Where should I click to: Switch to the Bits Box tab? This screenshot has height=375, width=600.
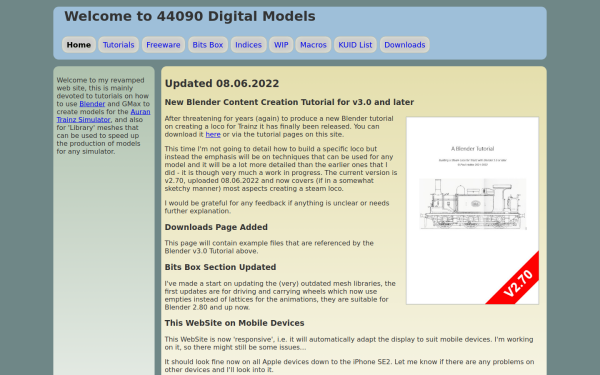pos(208,45)
